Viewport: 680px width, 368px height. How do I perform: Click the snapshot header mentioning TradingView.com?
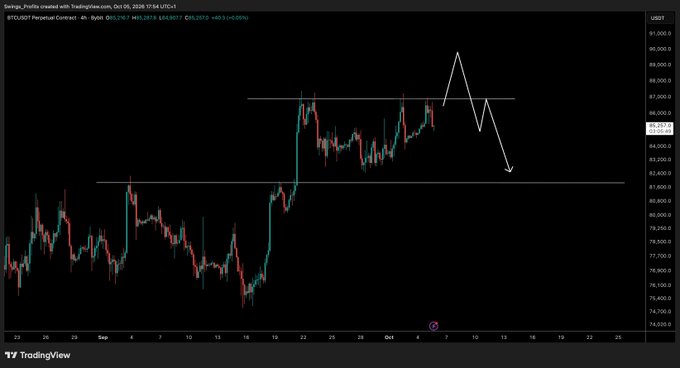[x=90, y=7]
